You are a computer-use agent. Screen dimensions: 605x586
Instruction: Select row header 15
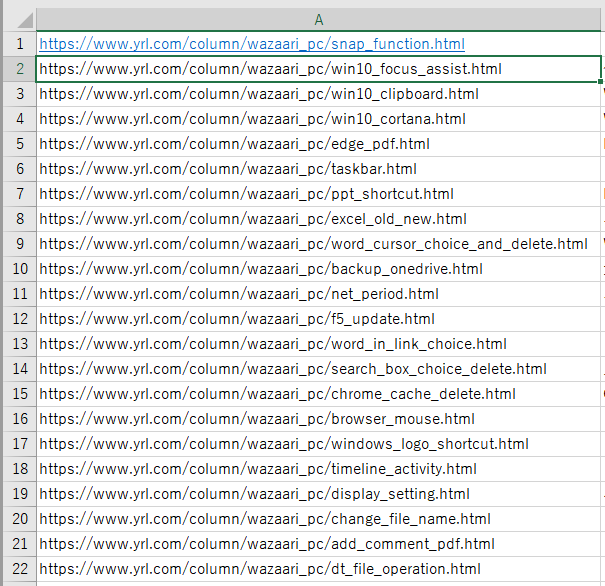tap(20, 394)
